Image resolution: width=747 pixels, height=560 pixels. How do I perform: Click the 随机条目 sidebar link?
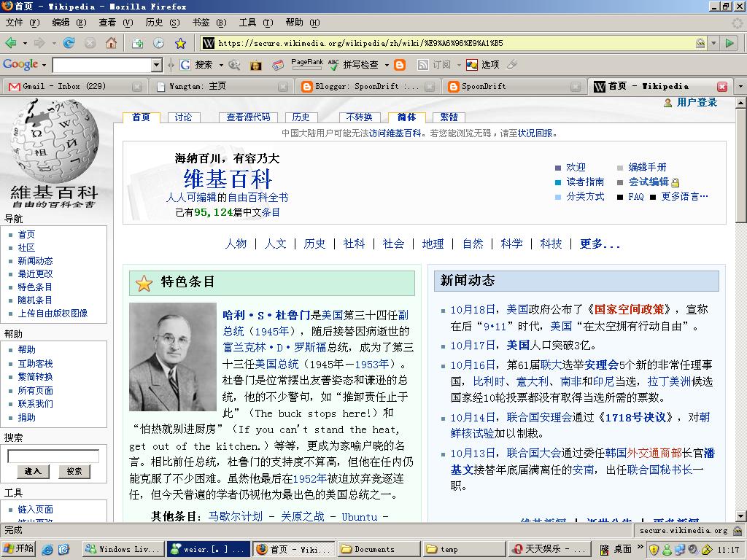pos(35,300)
